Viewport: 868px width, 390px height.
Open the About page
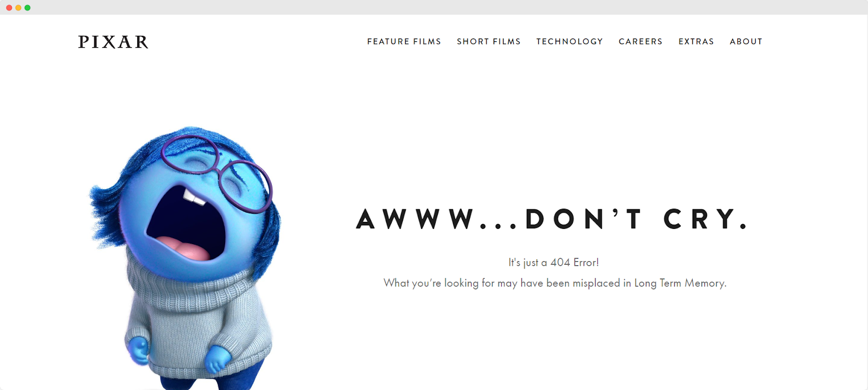[746, 41]
